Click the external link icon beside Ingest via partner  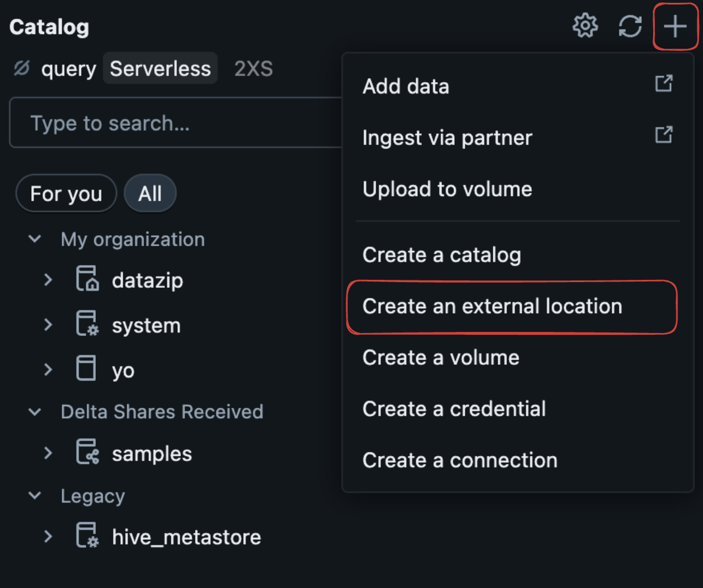click(x=664, y=135)
